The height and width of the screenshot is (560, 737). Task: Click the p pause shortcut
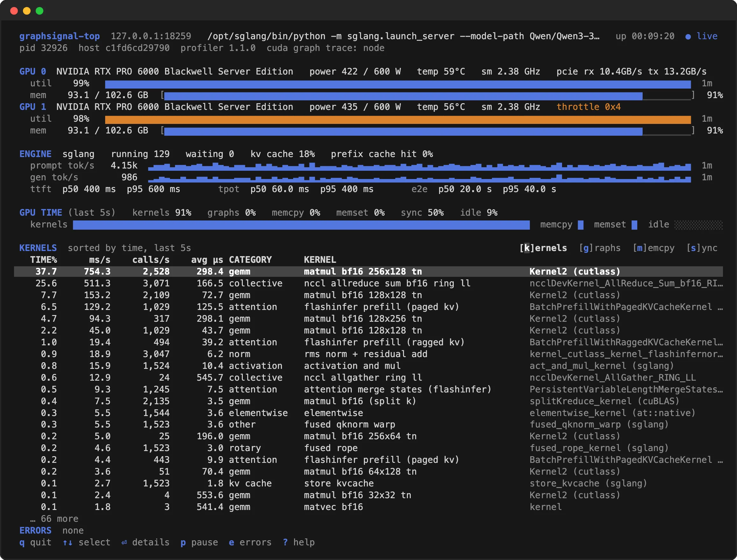pyautogui.click(x=199, y=542)
